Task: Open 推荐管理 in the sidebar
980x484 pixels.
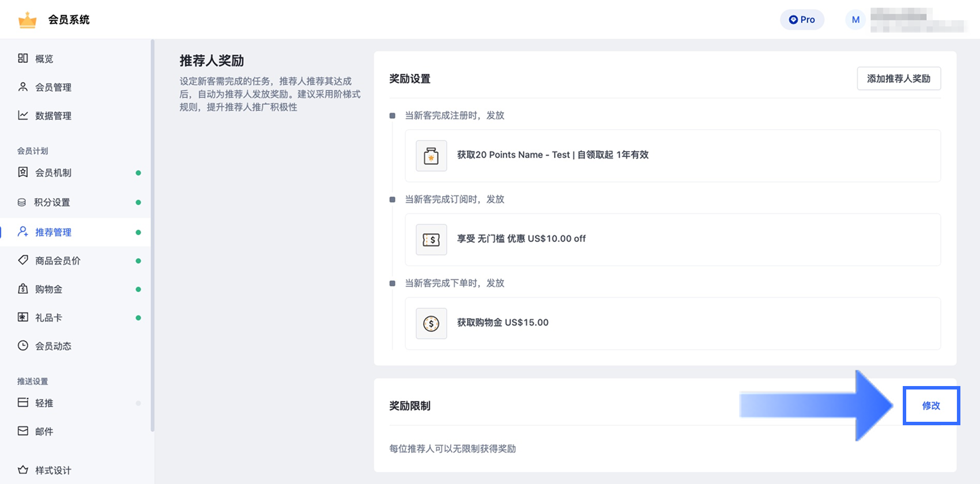Action: point(53,232)
